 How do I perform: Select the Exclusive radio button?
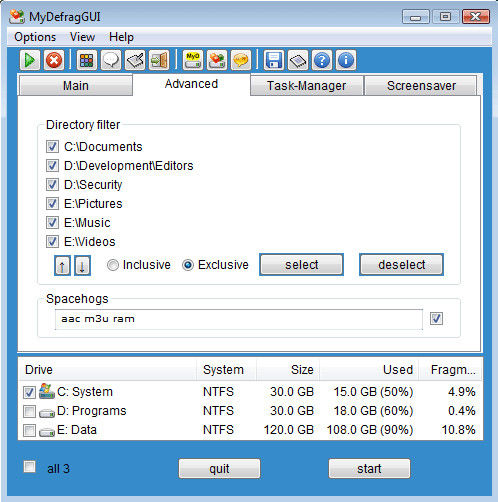(188, 265)
